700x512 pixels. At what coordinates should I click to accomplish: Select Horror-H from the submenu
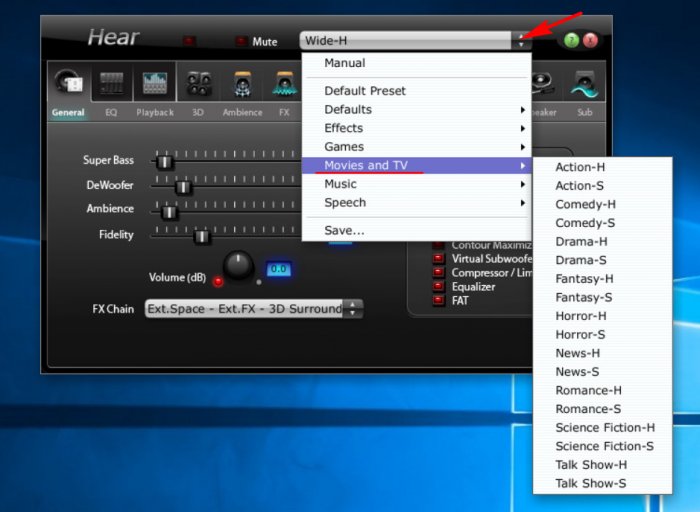tap(580, 316)
